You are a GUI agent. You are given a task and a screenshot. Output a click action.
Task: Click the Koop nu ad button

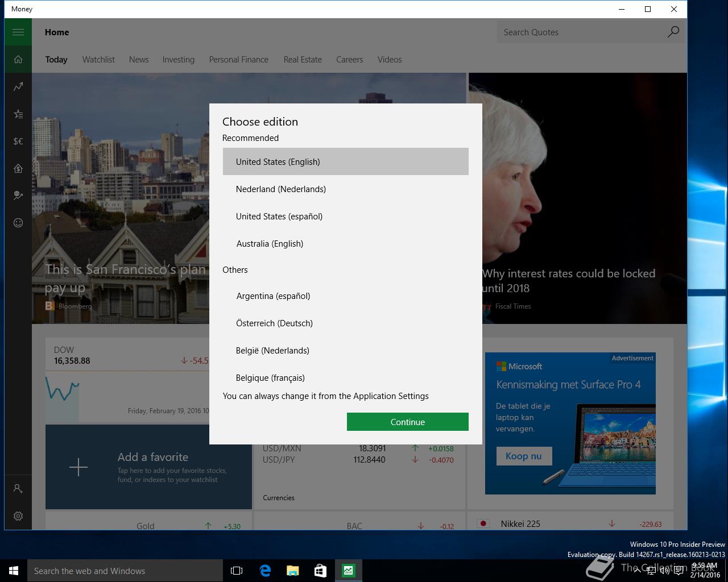point(524,456)
